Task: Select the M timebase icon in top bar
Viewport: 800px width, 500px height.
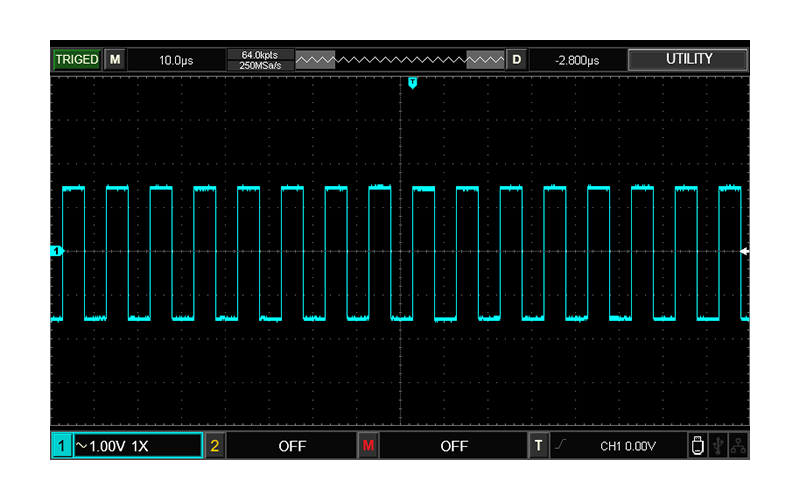Action: click(x=115, y=60)
